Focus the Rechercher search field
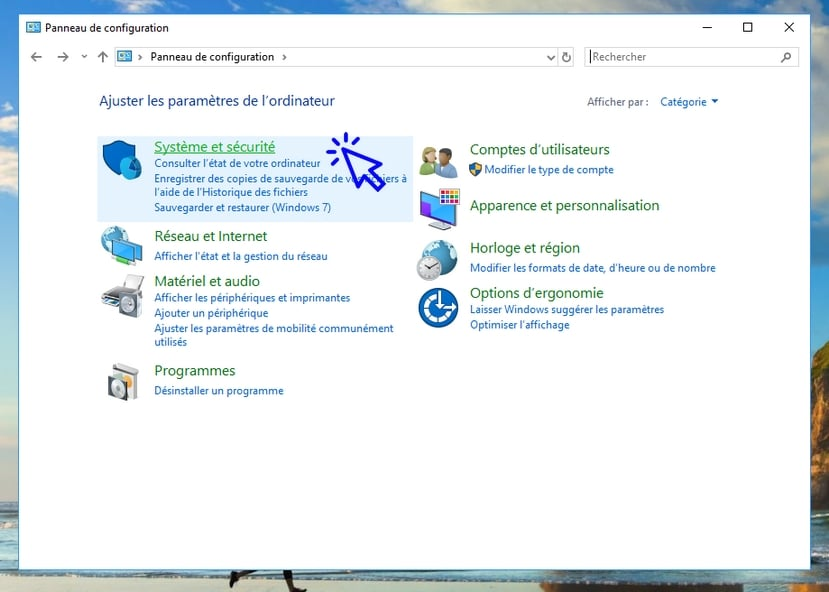 692,57
